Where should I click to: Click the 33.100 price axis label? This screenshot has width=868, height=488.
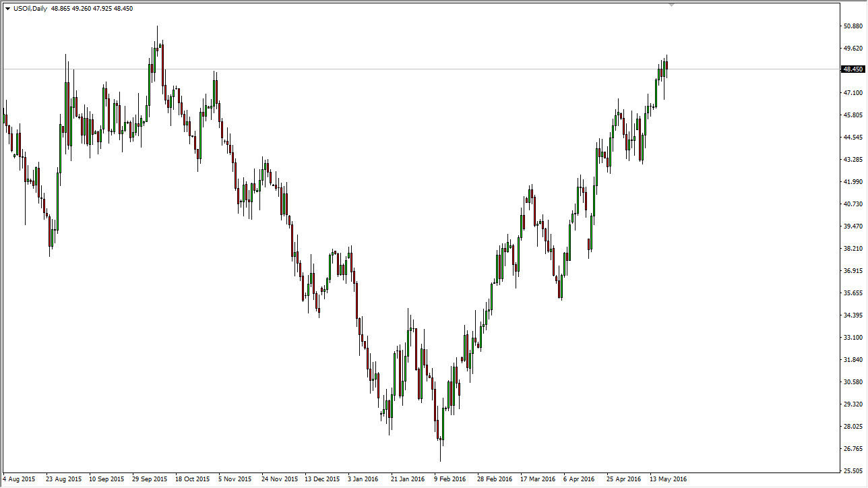point(852,338)
